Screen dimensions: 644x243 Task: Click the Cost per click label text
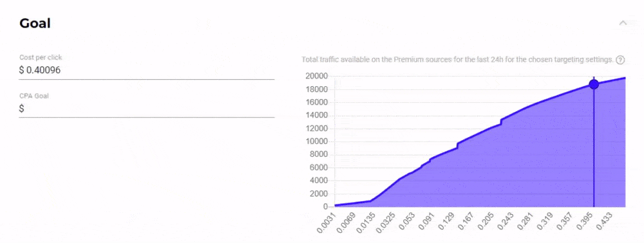tap(41, 57)
